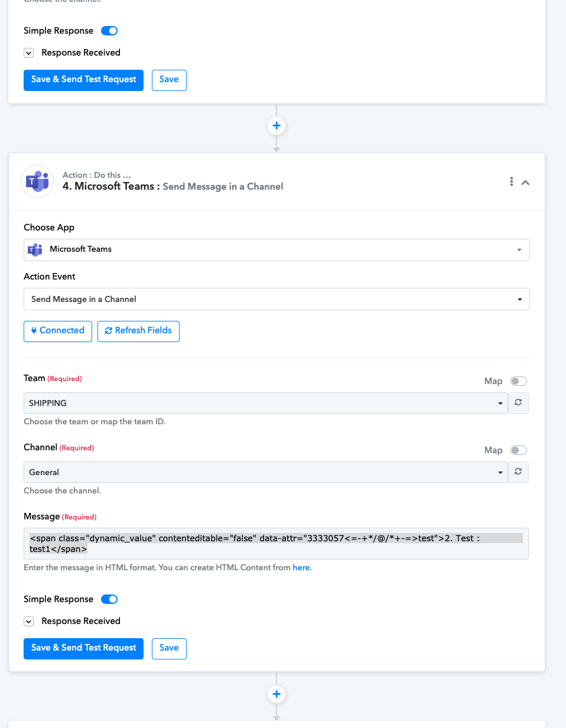Open the Team dropdown showing SHIPPING
The image size is (566, 728).
265,403
